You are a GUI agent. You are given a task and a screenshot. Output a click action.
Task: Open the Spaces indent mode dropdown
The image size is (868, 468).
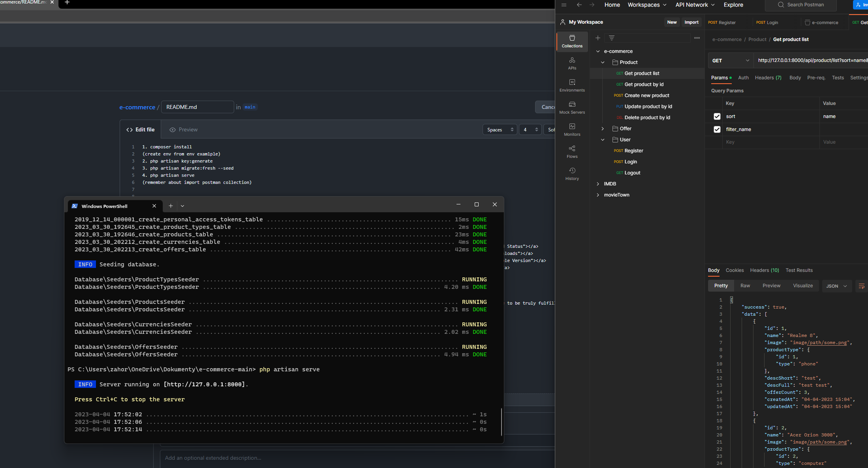coord(500,130)
